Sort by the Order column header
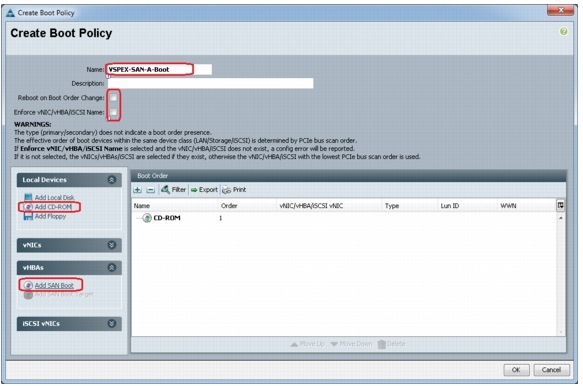The height and width of the screenshot is (386, 583). tap(247, 206)
